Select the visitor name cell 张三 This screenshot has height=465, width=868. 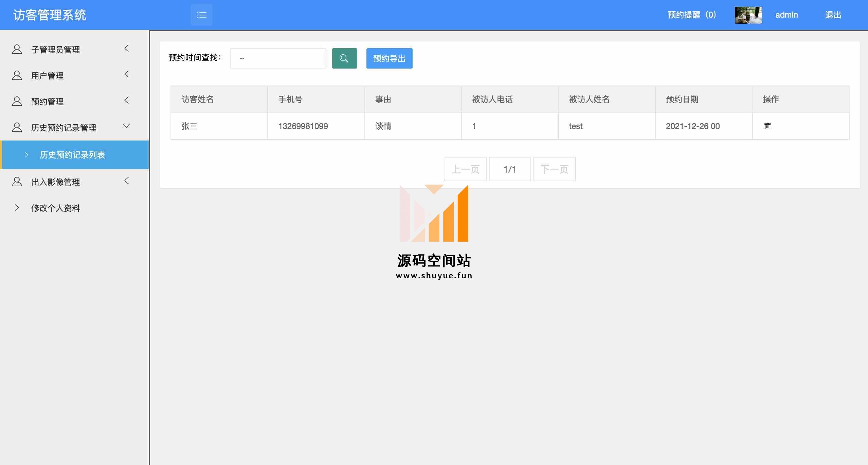[219, 126]
